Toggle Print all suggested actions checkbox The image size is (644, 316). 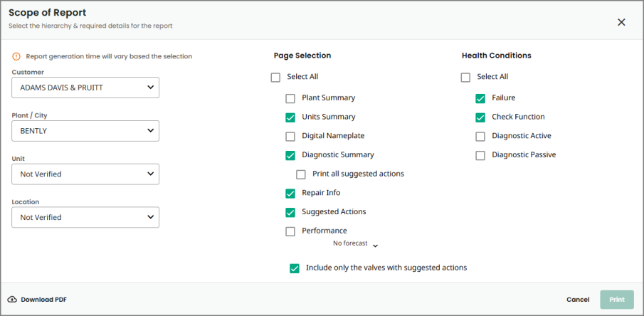pos(301,174)
